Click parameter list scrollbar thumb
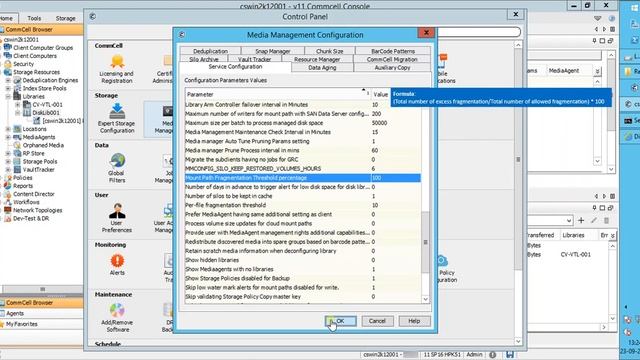This screenshot has height=360, width=640. [x=425, y=242]
